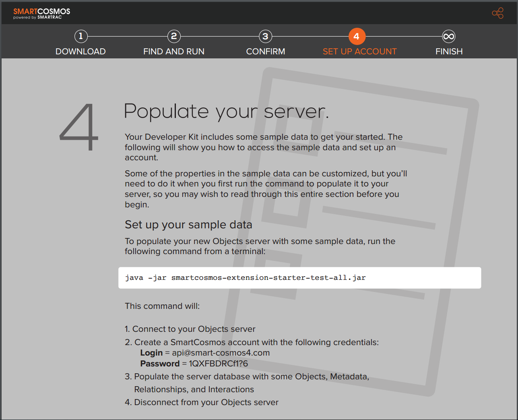Go to the DOWNLOAD step
Screen dimensions: 518x420
(x=80, y=52)
